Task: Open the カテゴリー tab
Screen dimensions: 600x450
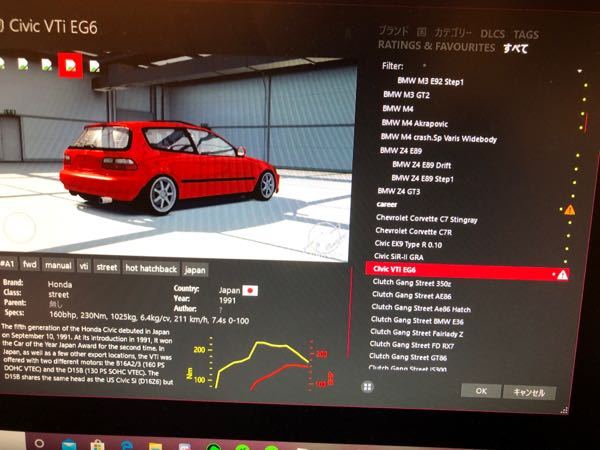Action: (x=453, y=33)
